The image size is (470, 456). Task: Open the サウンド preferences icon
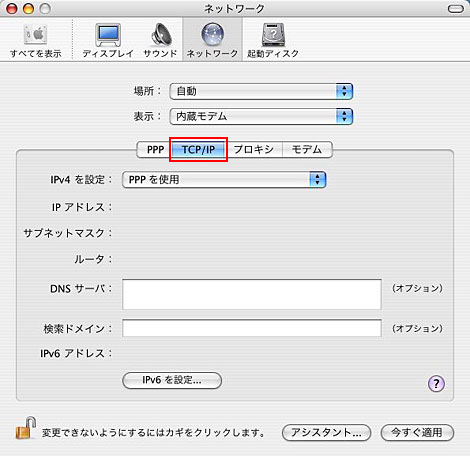(x=160, y=40)
